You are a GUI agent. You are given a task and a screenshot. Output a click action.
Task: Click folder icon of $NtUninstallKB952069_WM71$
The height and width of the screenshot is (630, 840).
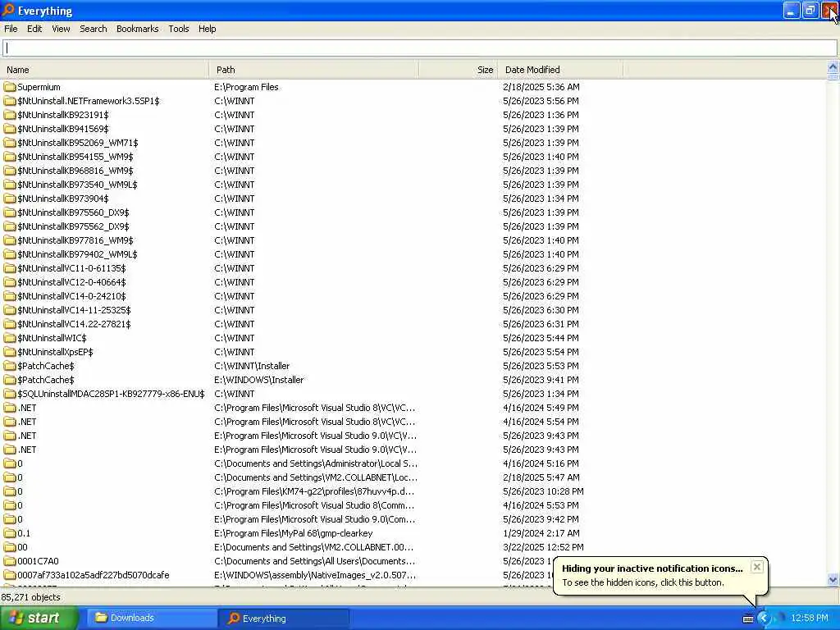coord(10,143)
